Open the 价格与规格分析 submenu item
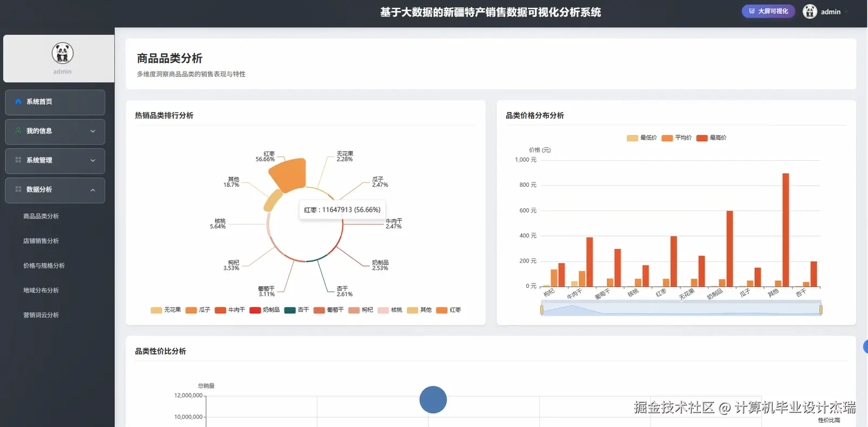The image size is (868, 427). pyautogui.click(x=44, y=266)
